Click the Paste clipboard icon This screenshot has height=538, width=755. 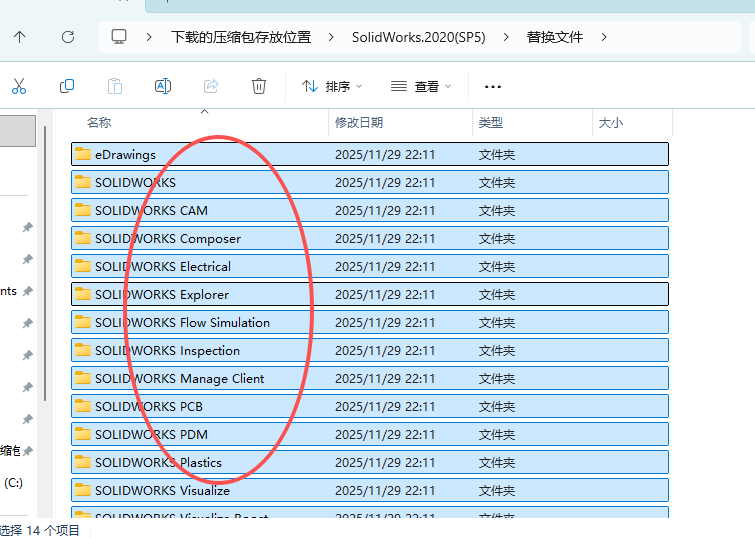(x=115, y=86)
